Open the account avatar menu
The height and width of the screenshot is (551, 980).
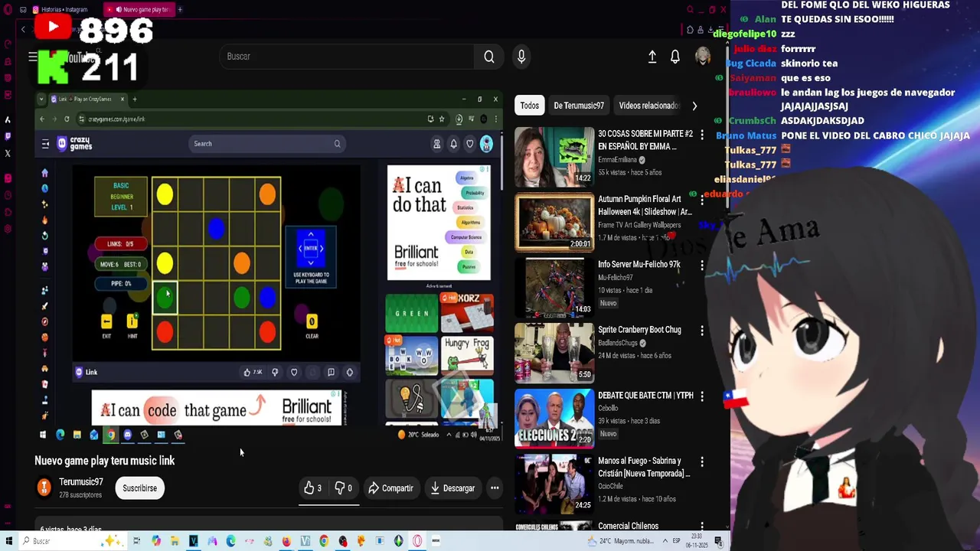point(702,57)
